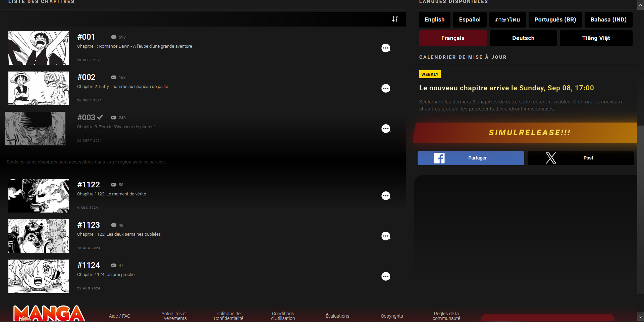Select Tiếng Việt language button
644x322 pixels.
pos(596,38)
